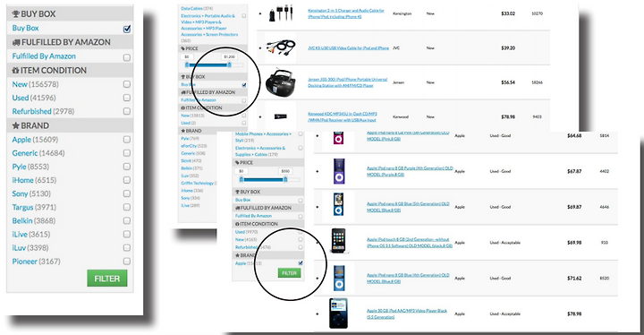This screenshot has width=644, height=335.
Task: Open the Apple iPod touch 8 GB product link
Action: (410, 243)
